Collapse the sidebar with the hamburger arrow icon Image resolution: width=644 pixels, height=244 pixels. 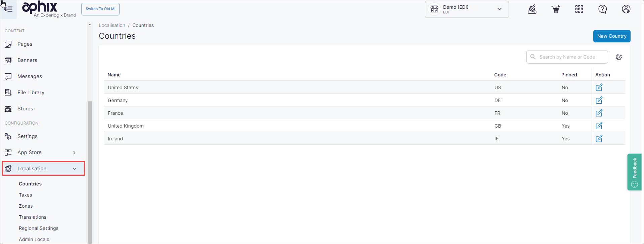tap(8, 9)
